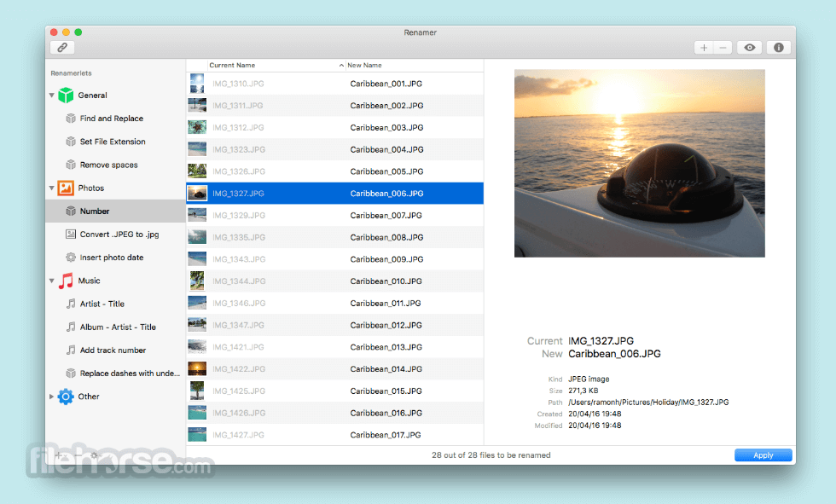This screenshot has height=504, width=836.
Task: Click the thumbnail of IMG_1310.JPG
Action: coord(197,84)
